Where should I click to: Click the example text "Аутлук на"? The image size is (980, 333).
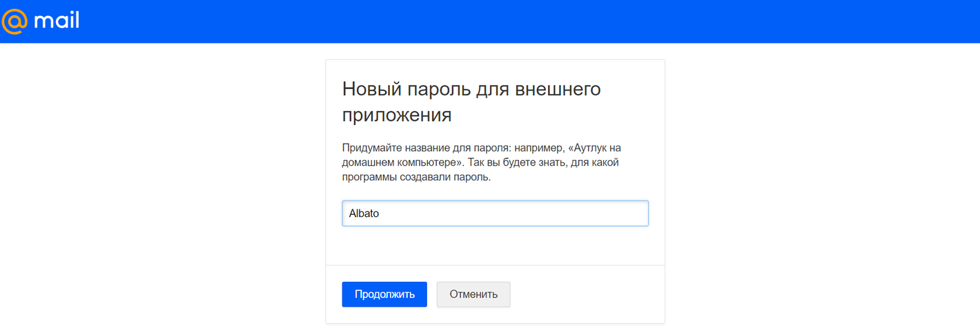tap(599, 148)
